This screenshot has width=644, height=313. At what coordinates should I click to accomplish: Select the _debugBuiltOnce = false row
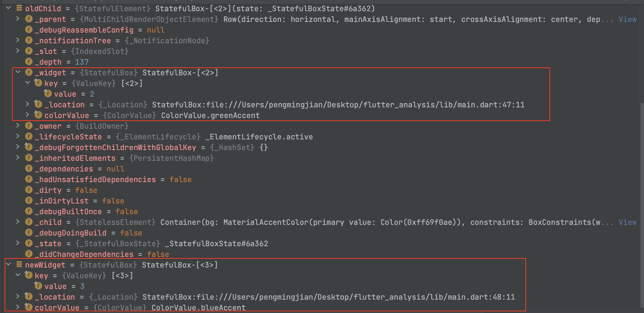[x=321, y=212]
